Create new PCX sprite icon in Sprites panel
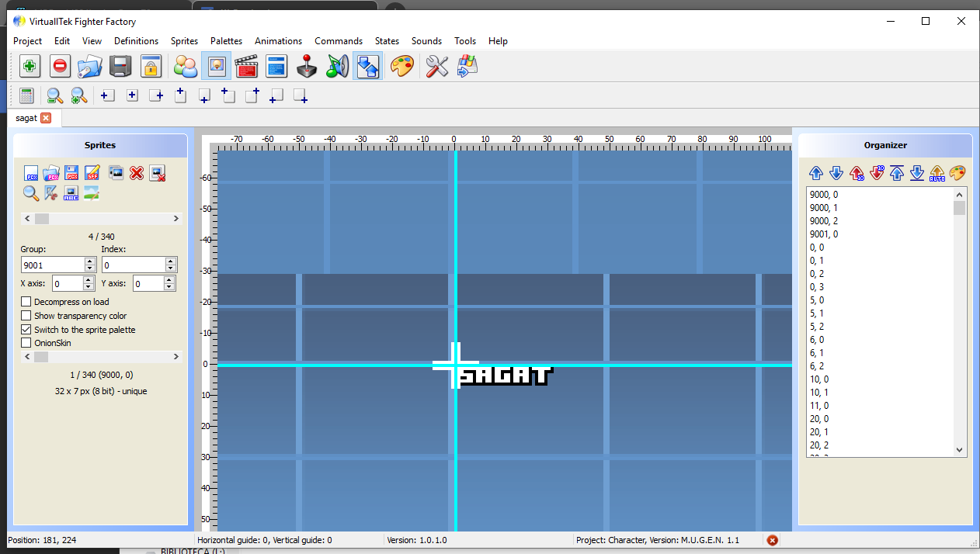The height and width of the screenshot is (554, 980). coord(32,173)
